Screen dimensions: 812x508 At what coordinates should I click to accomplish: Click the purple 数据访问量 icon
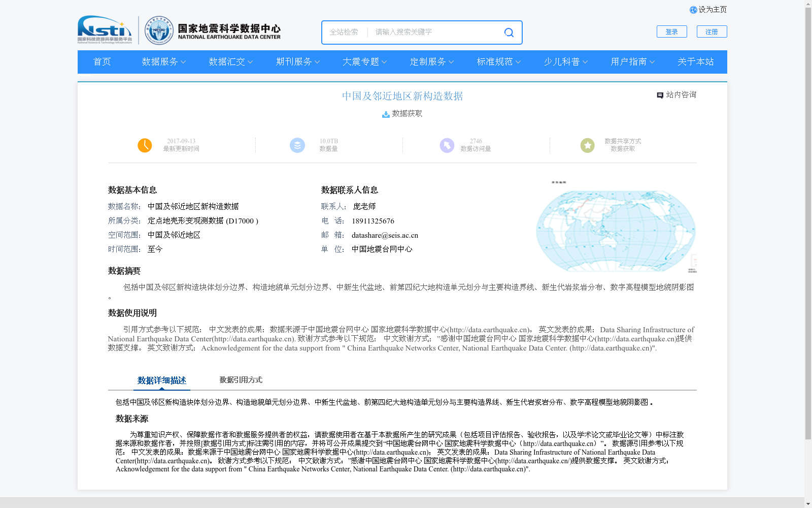[447, 145]
